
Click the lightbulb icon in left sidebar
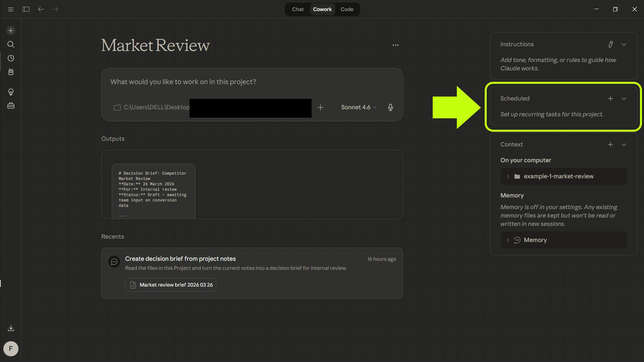click(x=11, y=92)
